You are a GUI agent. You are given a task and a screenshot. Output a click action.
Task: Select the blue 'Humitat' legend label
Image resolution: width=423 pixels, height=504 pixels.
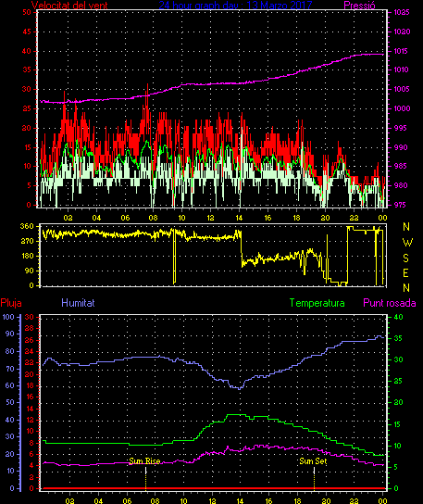(78, 303)
